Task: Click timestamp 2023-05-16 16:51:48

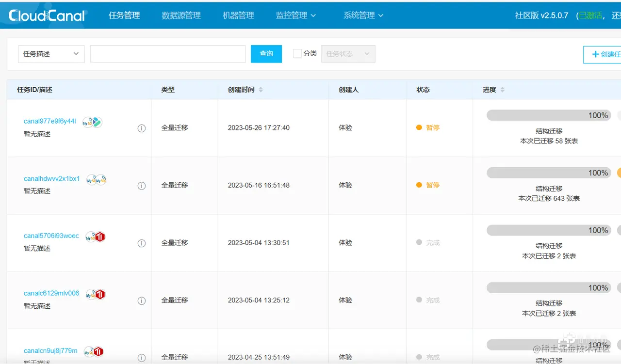Action: coord(259,185)
